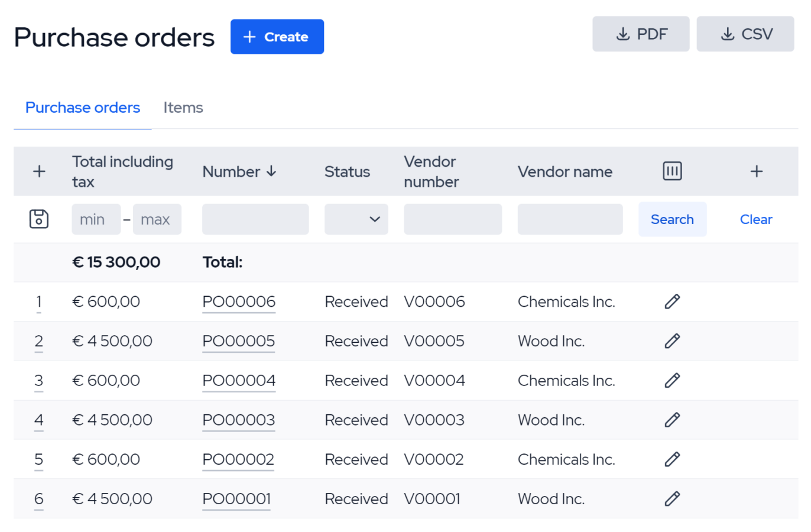The height and width of the screenshot is (532, 811).
Task: Sort by Number using the arrow
Action: click(271, 171)
